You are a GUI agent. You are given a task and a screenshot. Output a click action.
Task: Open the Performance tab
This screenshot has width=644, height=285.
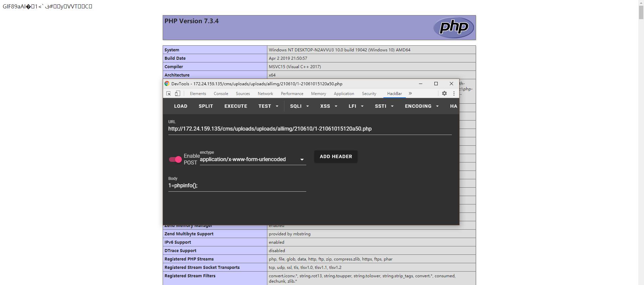[x=292, y=94]
